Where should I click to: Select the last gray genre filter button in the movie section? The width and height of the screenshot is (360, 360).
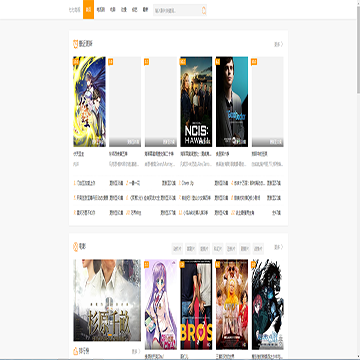click(258, 249)
